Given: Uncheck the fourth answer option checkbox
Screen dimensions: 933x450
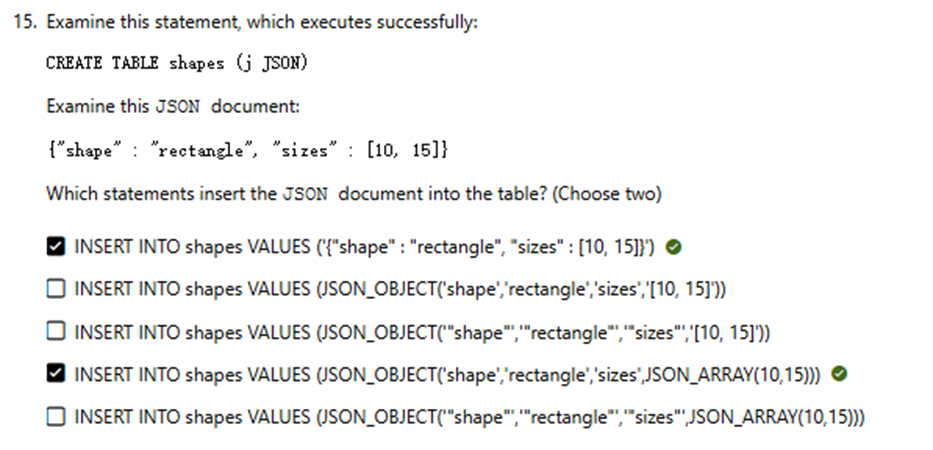Looking at the screenshot, I should coord(56,374).
